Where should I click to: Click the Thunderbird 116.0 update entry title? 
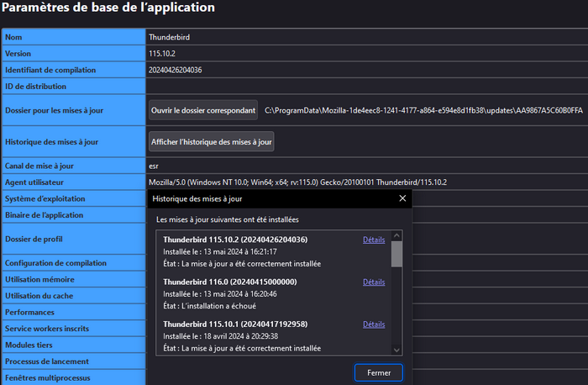pyautogui.click(x=230, y=282)
